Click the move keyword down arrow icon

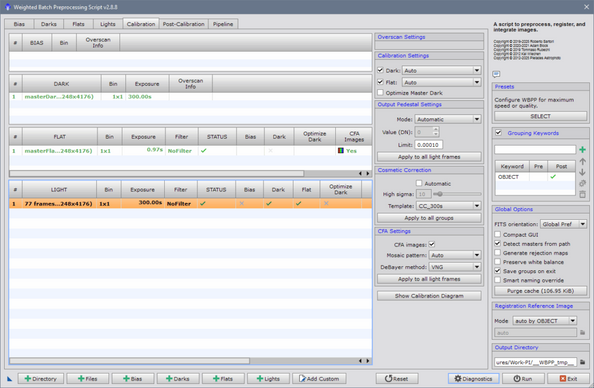(582, 172)
